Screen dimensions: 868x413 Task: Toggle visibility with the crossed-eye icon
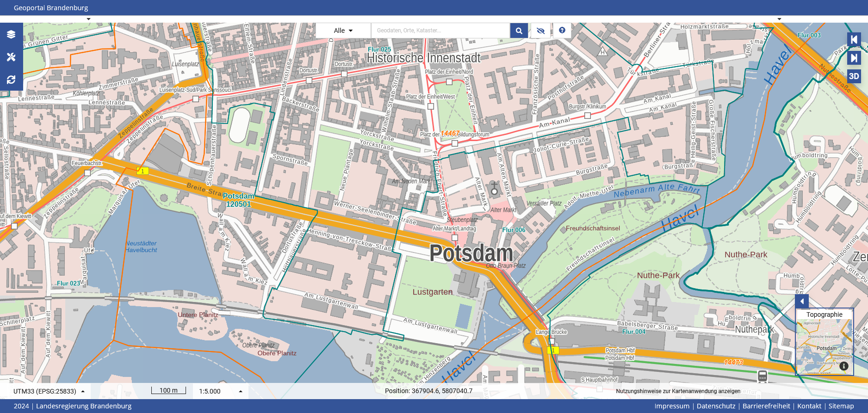click(540, 31)
